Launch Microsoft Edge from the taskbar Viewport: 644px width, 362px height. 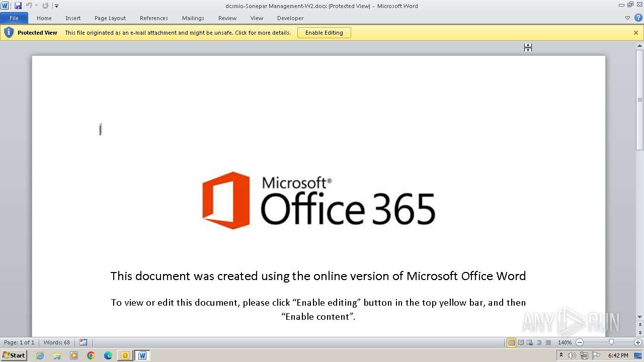click(x=108, y=355)
